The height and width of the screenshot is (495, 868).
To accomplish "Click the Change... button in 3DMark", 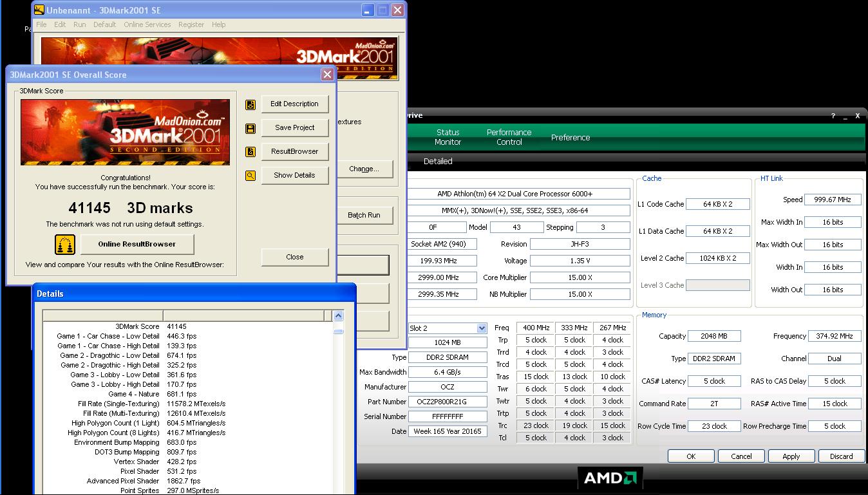I will [x=364, y=169].
